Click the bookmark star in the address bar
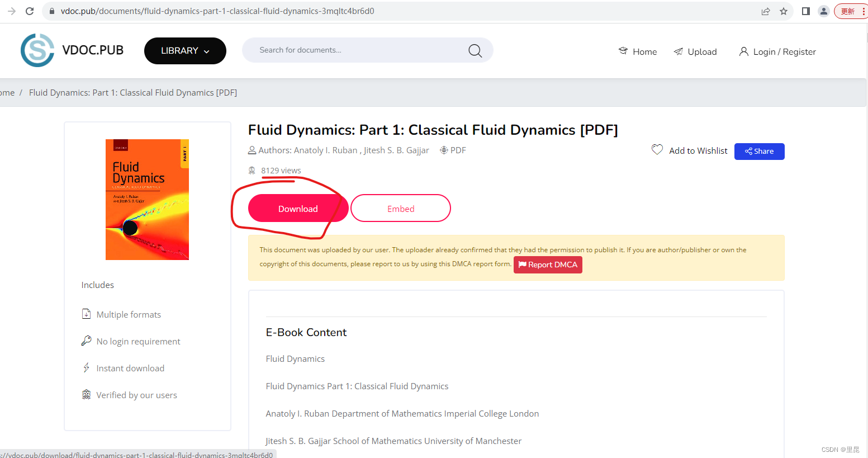 coord(784,11)
